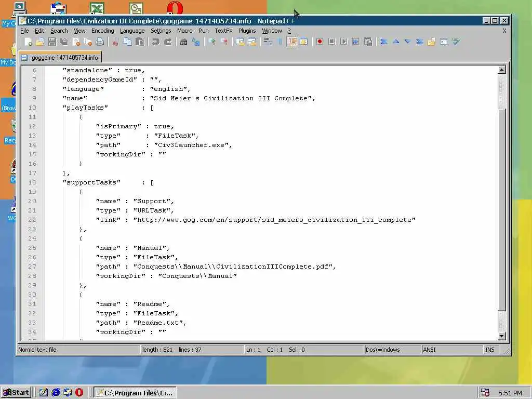This screenshot has width=532, height=399.
Task: Toggle synchronized vertical scrolling
Action: click(240, 42)
